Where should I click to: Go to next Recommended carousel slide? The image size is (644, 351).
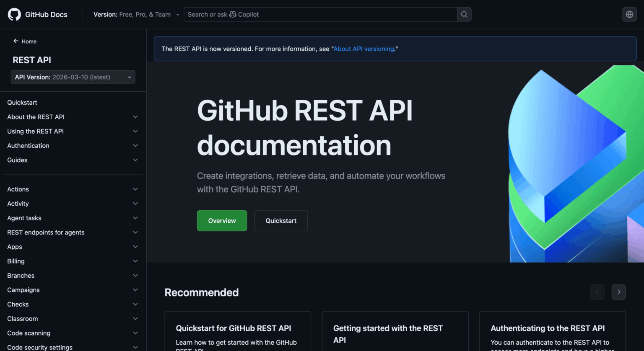pyautogui.click(x=618, y=292)
